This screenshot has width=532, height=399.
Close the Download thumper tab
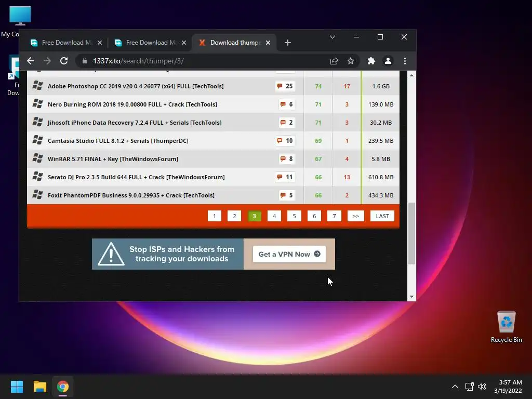click(268, 43)
